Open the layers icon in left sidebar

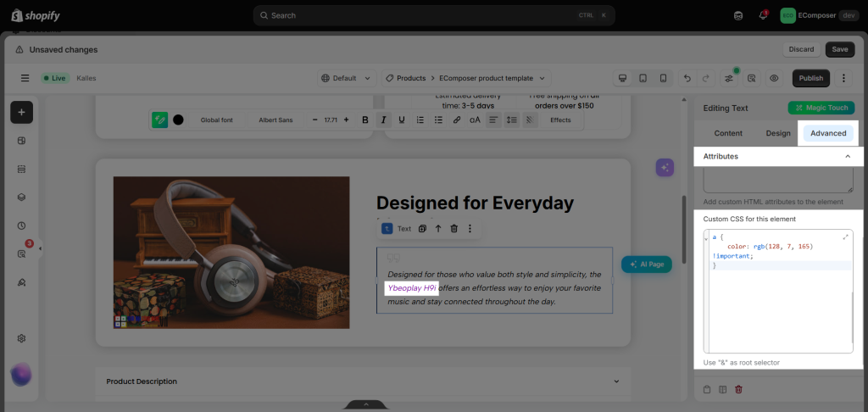pyautogui.click(x=21, y=198)
